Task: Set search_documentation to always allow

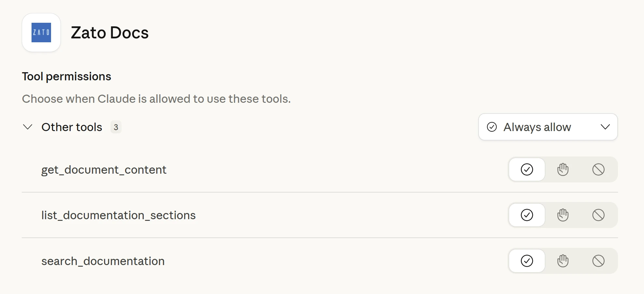Action: (527, 261)
